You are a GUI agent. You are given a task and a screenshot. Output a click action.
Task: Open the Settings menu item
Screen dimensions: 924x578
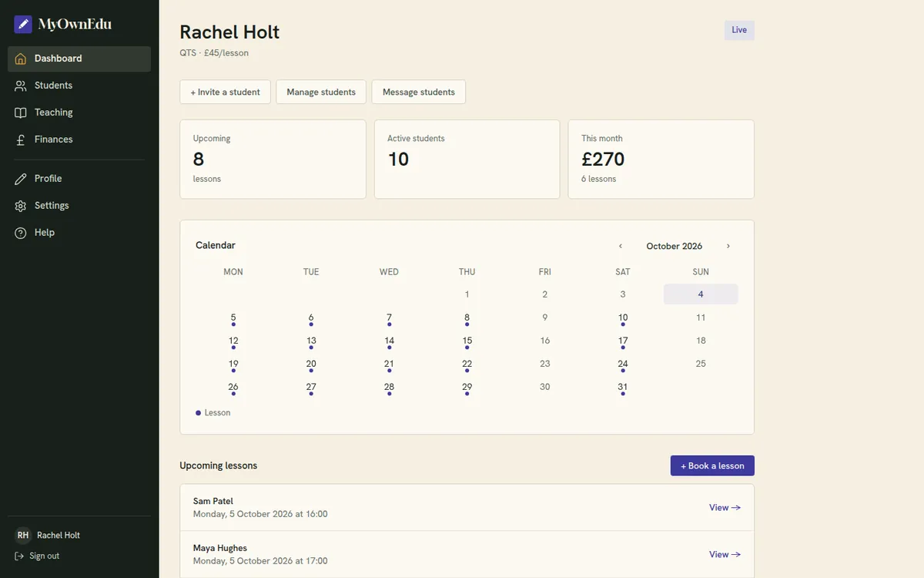79,206
